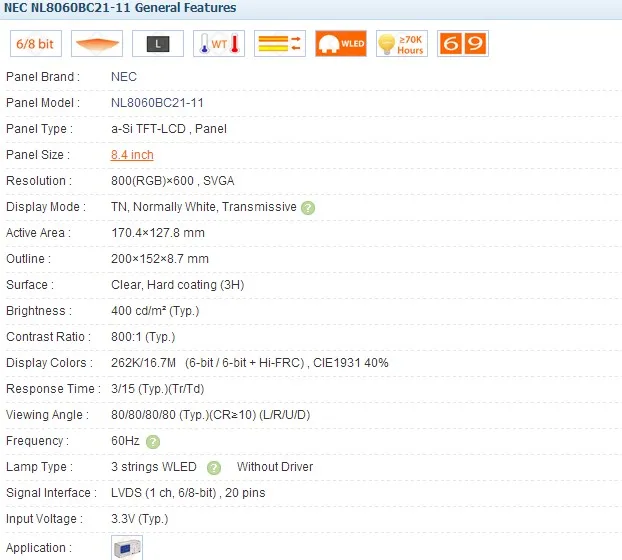Click the WLED backlight icon

coord(341,44)
